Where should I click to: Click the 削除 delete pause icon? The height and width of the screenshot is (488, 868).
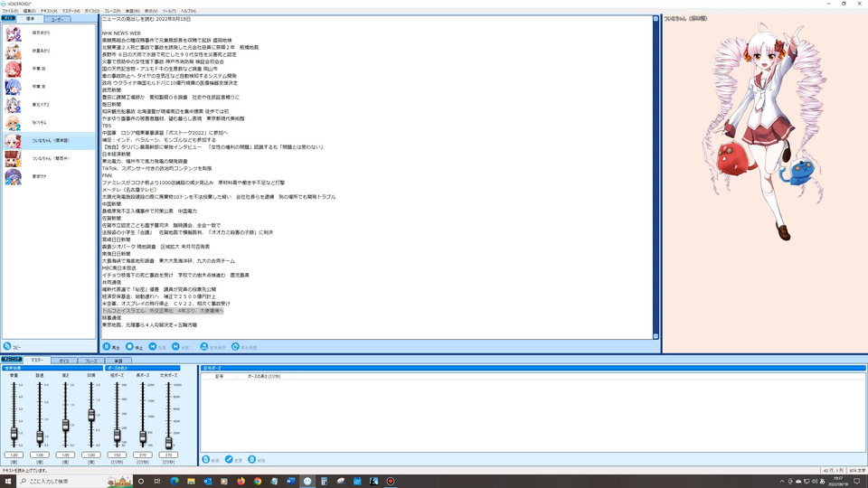click(x=252, y=460)
